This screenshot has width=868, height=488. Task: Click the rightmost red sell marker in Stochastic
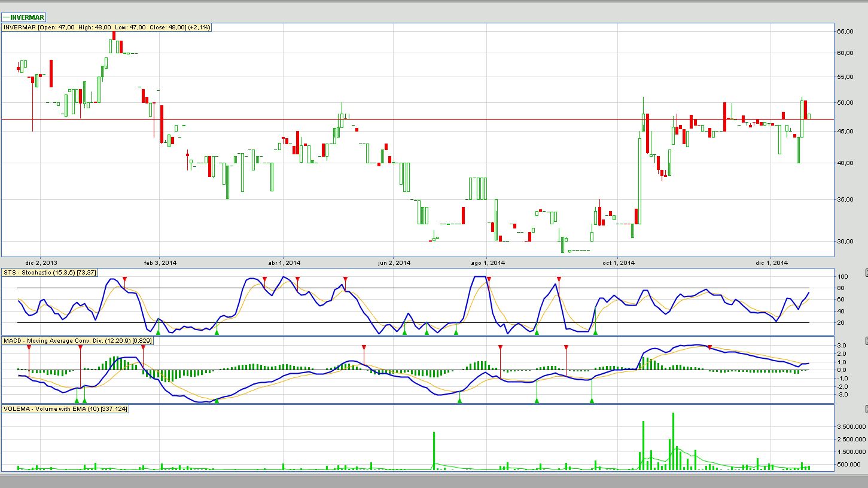pyautogui.click(x=559, y=279)
